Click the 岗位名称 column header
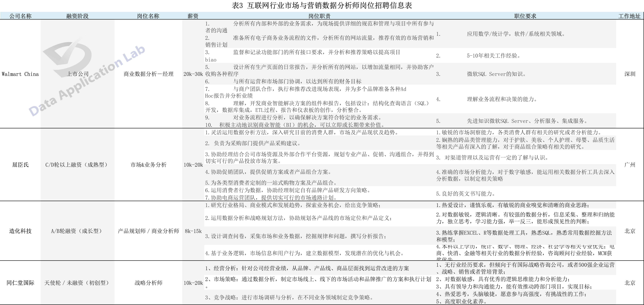The width and height of the screenshot is (644, 305). coord(148,16)
